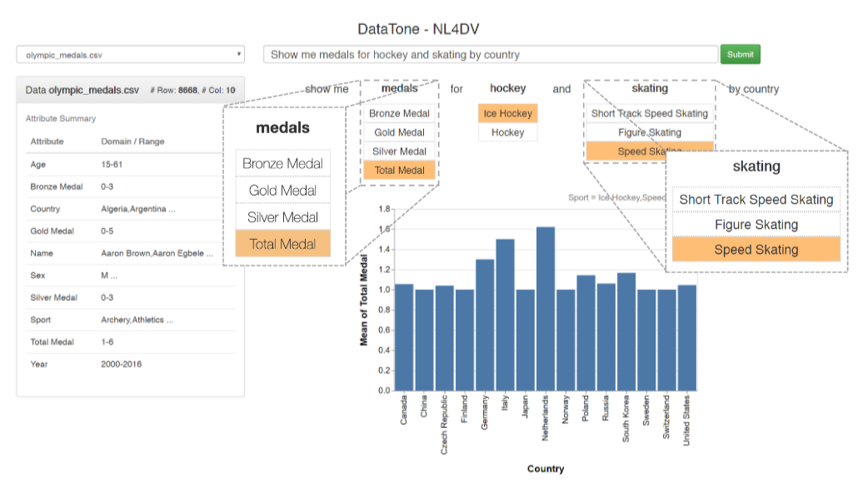Viewport: 868px width, 493px height.
Task: Choose the plain Hockey option below Ice Hockey
Action: (507, 132)
